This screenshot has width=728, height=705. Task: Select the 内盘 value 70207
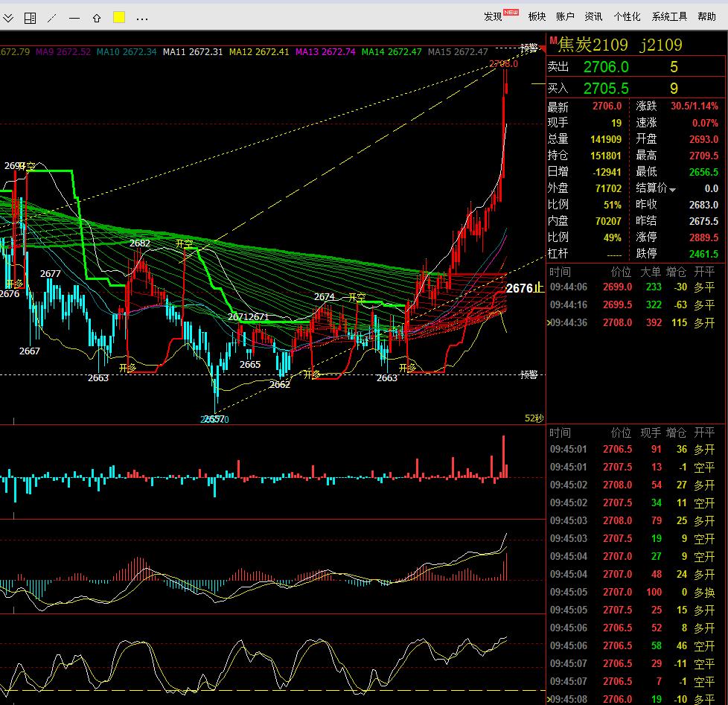click(x=608, y=221)
